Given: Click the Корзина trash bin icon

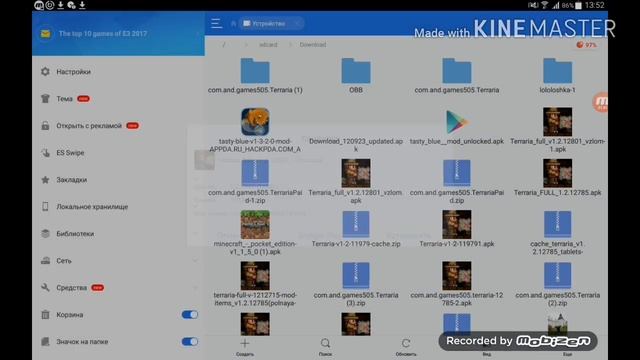Looking at the screenshot, I should click(x=45, y=315).
